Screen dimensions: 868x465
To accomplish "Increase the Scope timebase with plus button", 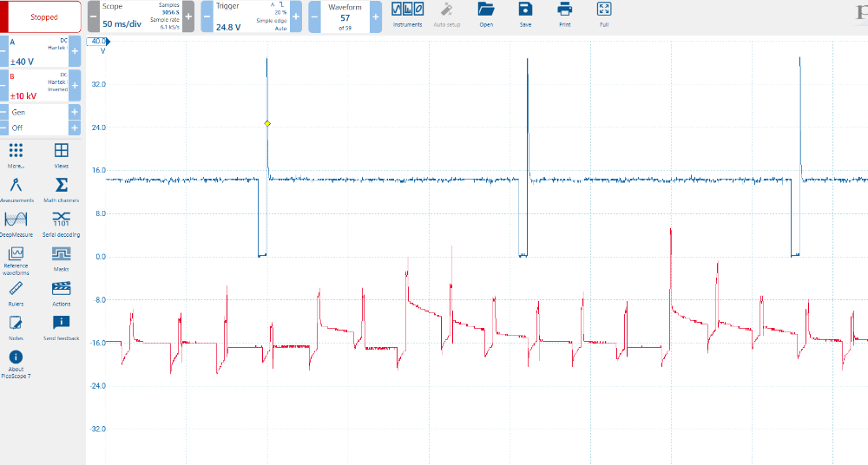I will click(187, 17).
